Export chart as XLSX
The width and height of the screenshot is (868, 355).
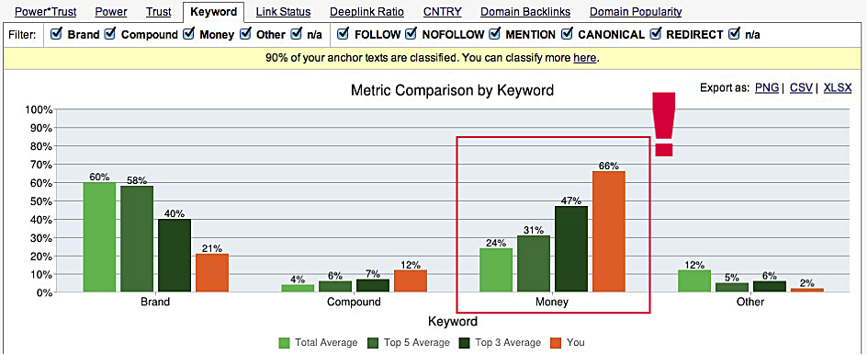pyautogui.click(x=838, y=87)
